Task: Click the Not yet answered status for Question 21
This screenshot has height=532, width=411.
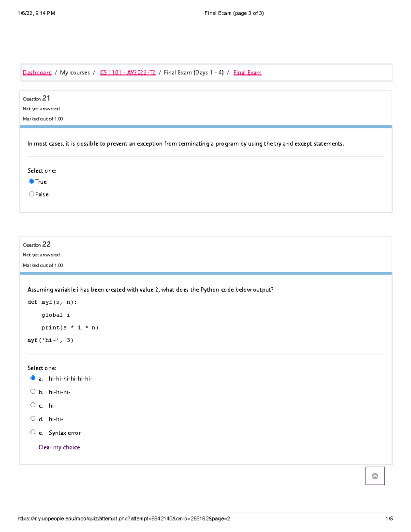Action: click(x=41, y=109)
